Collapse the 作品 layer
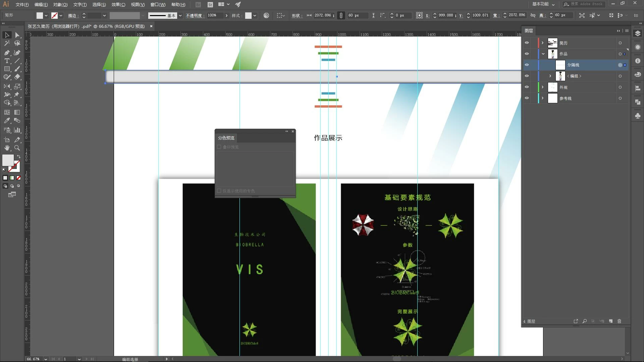This screenshot has height=362, width=644. pos(543,54)
